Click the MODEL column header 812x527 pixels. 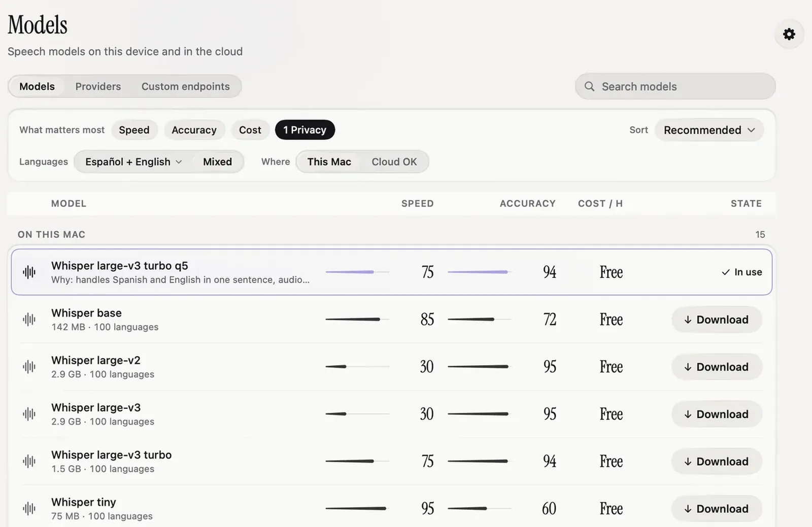click(x=69, y=203)
